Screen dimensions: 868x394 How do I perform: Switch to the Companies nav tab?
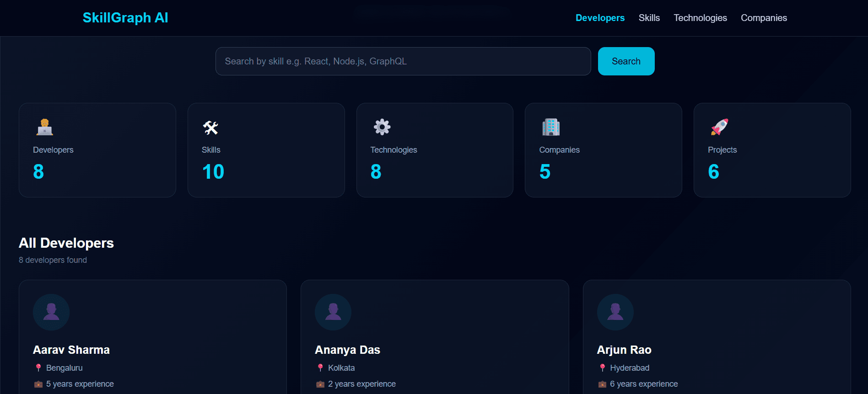coord(764,18)
